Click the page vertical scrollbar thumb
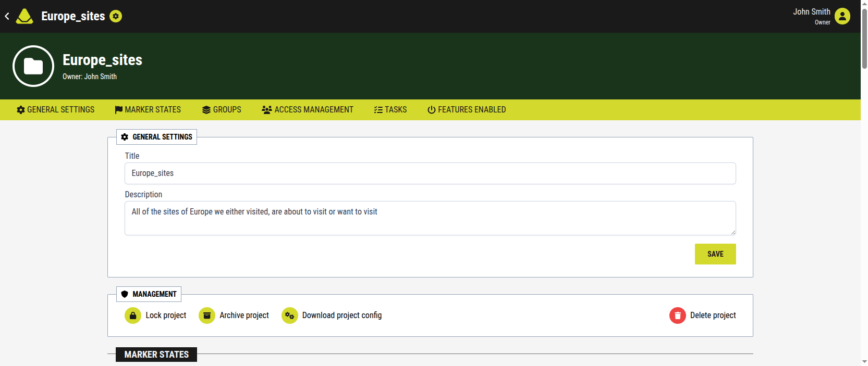 (x=864, y=37)
